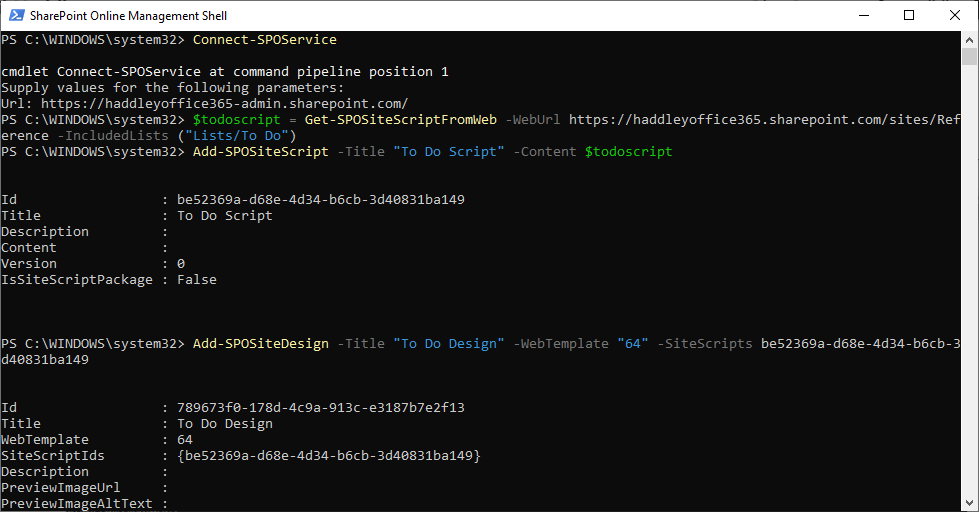Screen dimensions: 979x512
Task: Click the scrollbar up arrow
Action: click(x=970, y=39)
